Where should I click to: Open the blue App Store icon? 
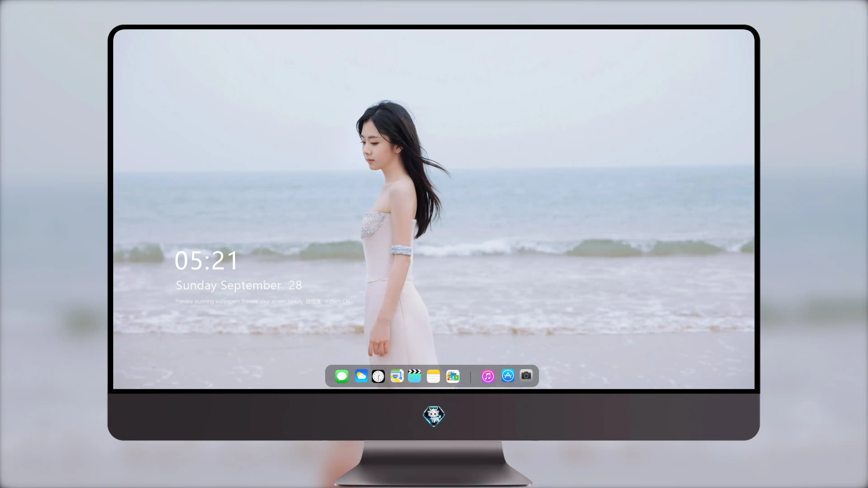pyautogui.click(x=508, y=375)
